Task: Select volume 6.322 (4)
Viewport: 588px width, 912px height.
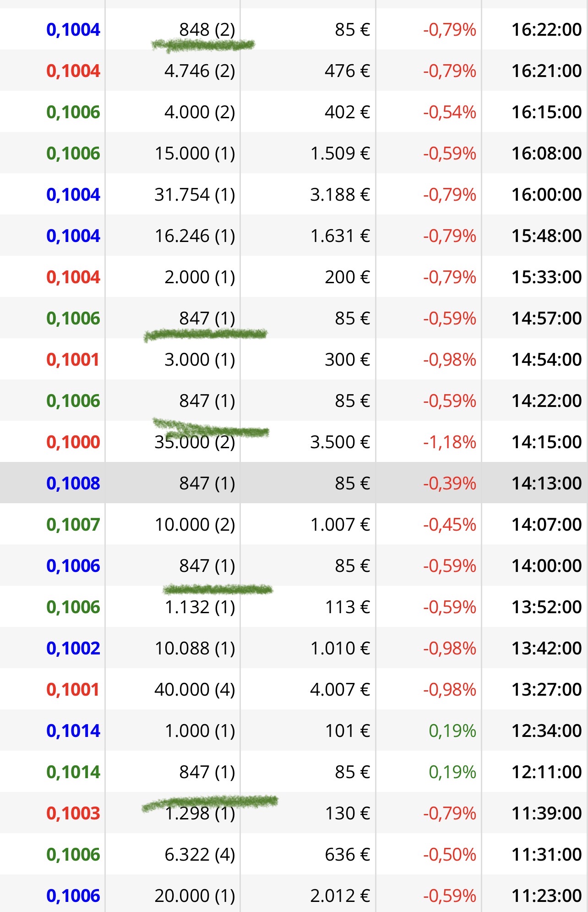Action: coord(200,855)
